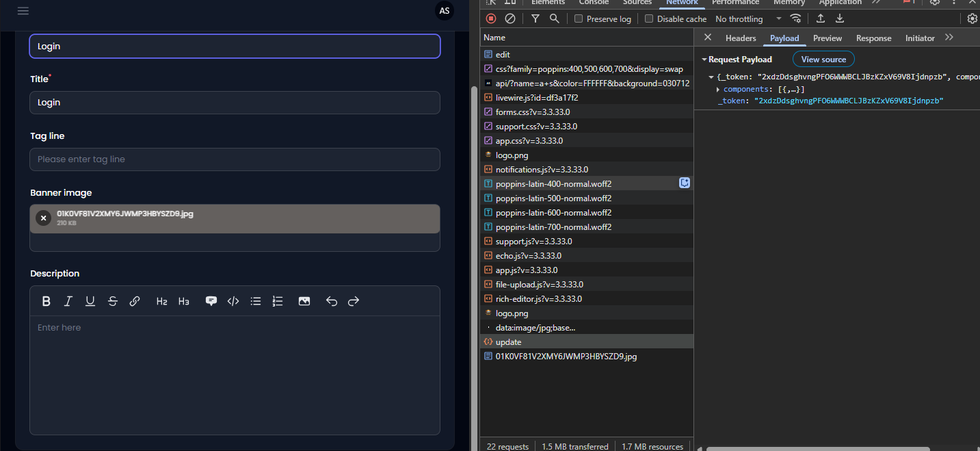Enable Preserve log checkbox

click(579, 18)
